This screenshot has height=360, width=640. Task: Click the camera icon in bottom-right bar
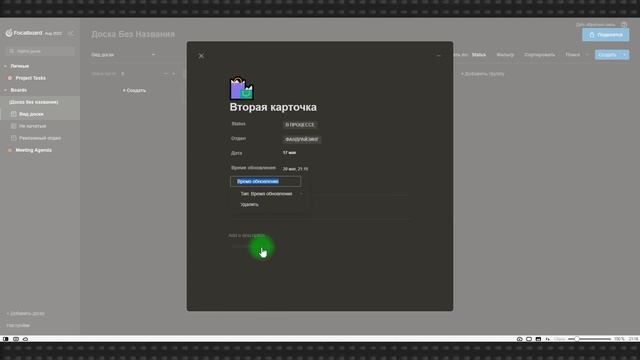519,339
